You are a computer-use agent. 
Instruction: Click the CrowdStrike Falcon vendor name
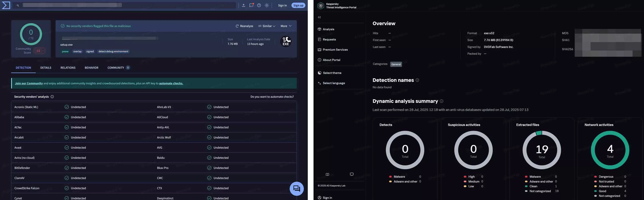27,188
